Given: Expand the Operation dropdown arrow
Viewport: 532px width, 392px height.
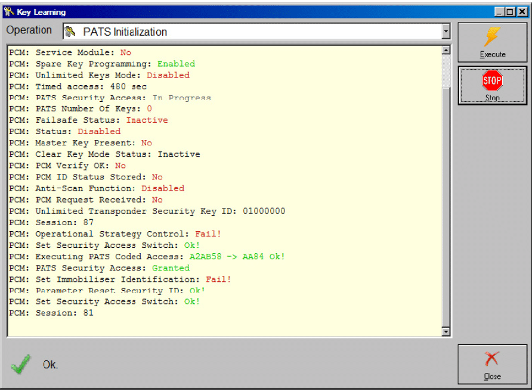Looking at the screenshot, I should [x=446, y=32].
